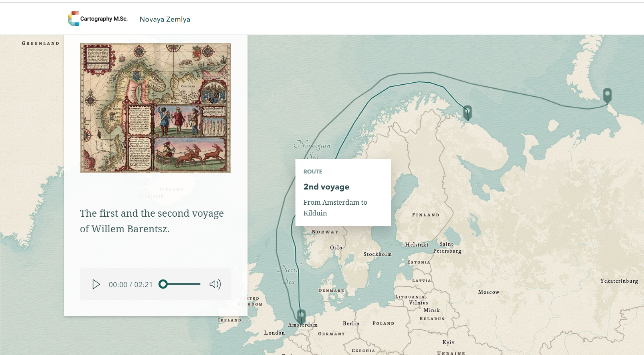Click the Yekaterinburg map label
Viewport: 644px width, 355px height.
619,281
